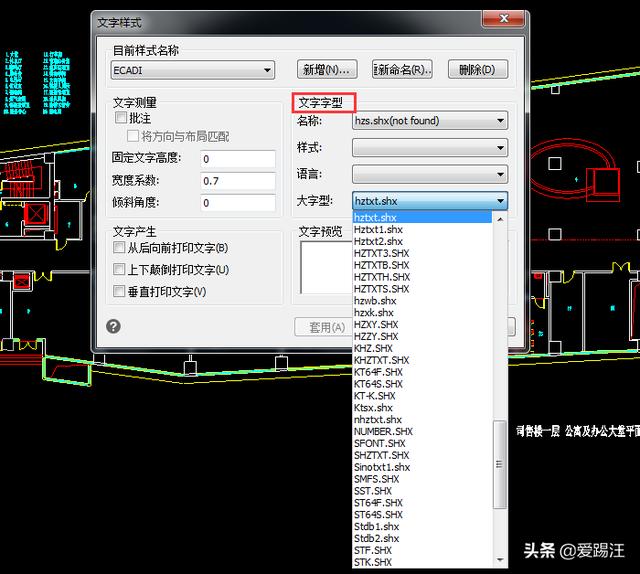Enable the 批注 checkbox
The image size is (640, 574).
pos(120,118)
